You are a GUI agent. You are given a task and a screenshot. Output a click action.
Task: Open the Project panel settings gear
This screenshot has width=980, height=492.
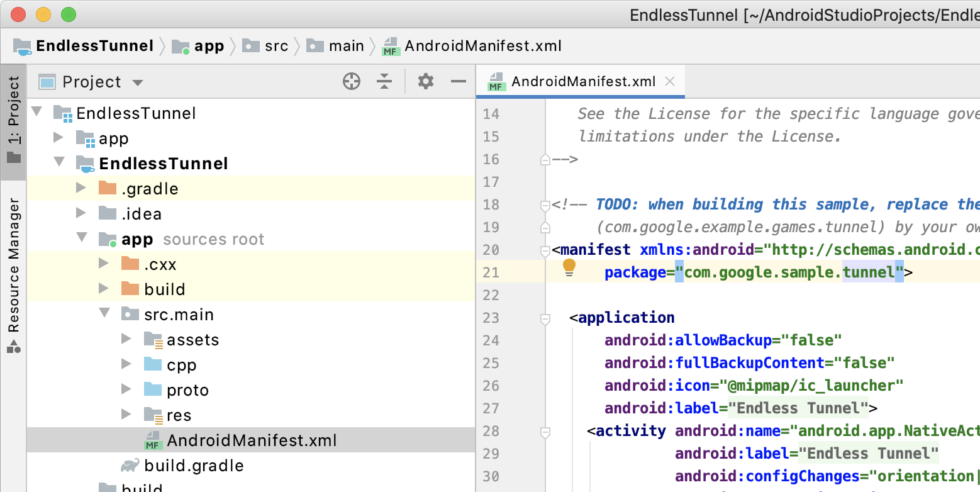tap(425, 81)
